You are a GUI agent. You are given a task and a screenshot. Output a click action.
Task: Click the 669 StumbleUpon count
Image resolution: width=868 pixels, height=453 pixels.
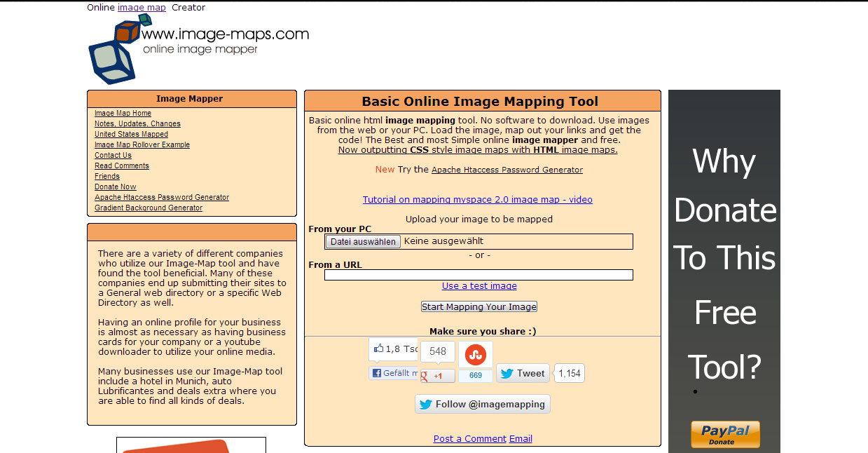tap(476, 375)
